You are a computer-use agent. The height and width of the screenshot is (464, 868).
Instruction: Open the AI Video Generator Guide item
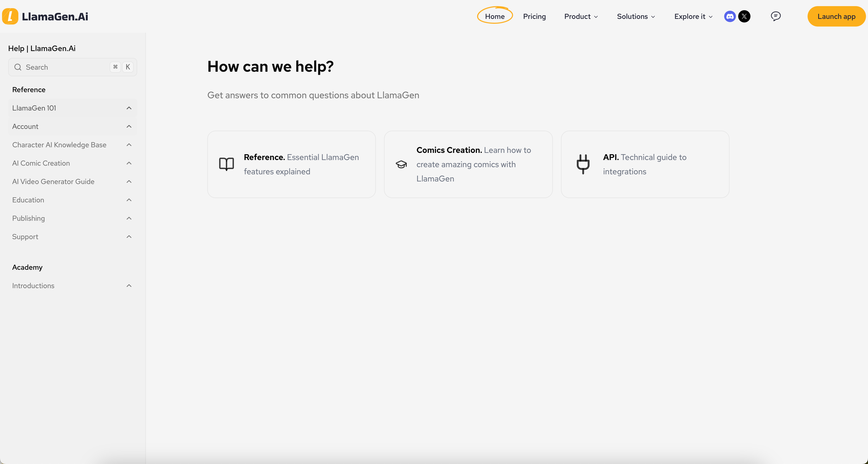pyautogui.click(x=53, y=181)
